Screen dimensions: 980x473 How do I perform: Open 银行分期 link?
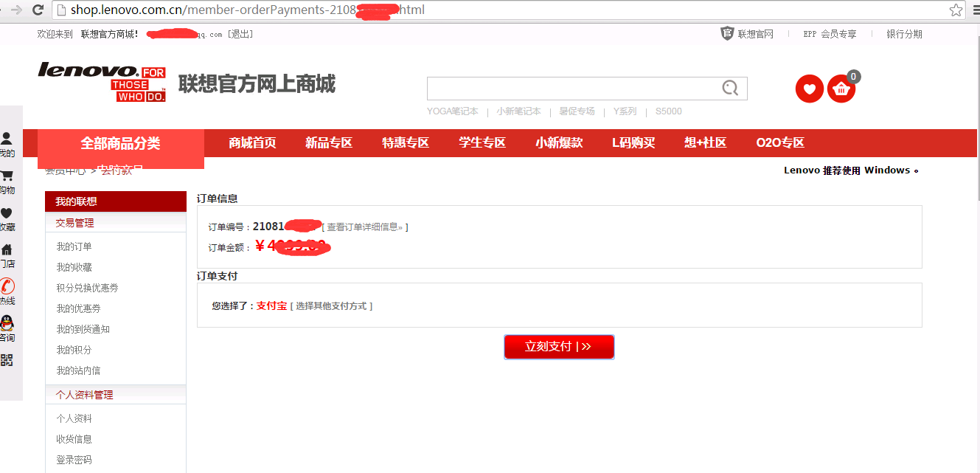tap(904, 34)
